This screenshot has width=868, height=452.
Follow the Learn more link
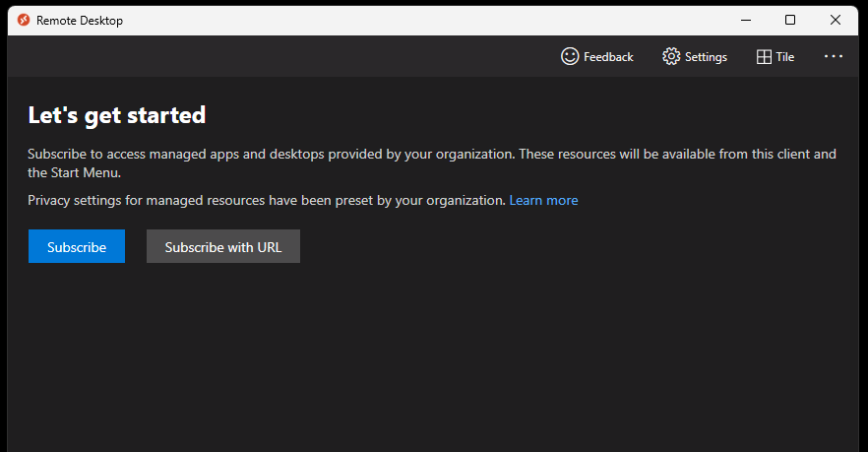(543, 200)
